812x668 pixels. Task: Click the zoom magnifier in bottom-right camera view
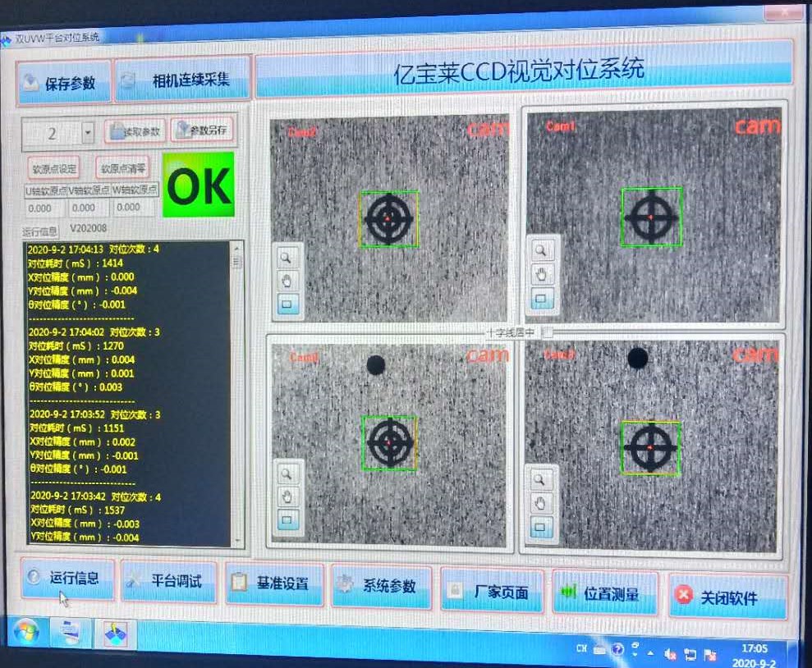pyautogui.click(x=540, y=479)
